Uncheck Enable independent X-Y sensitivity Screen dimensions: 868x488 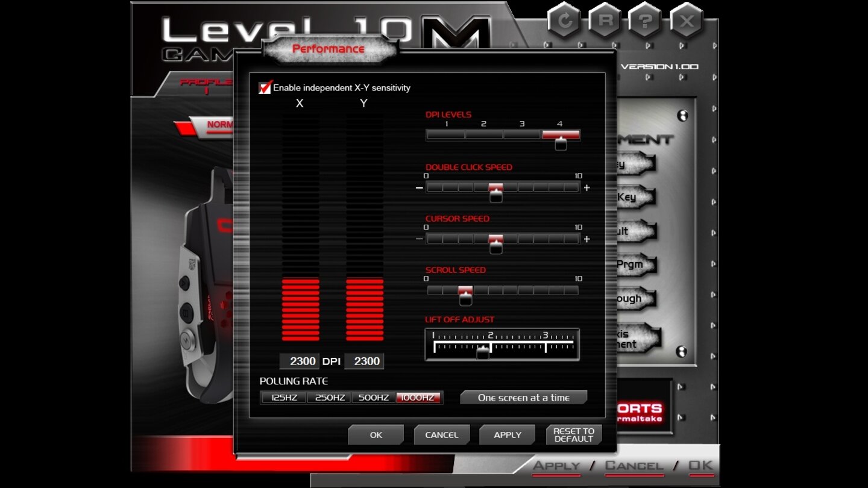pos(265,88)
